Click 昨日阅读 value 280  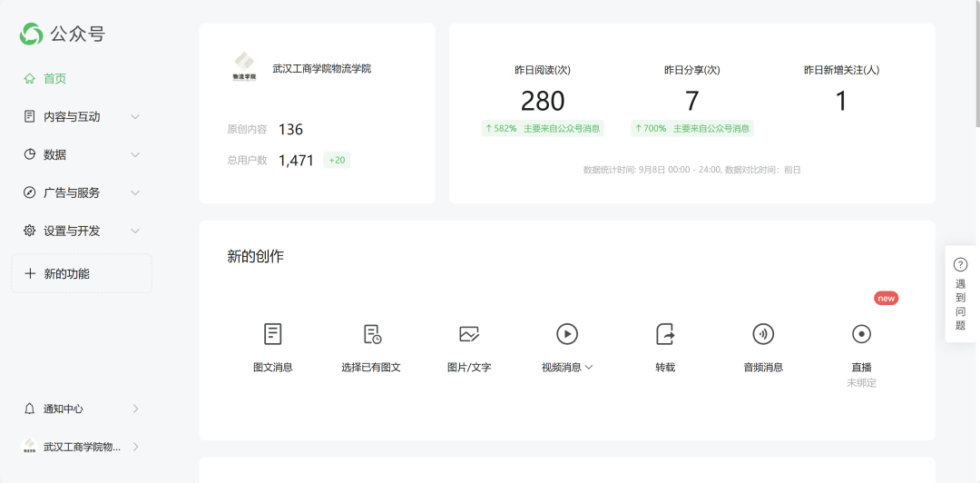point(543,101)
